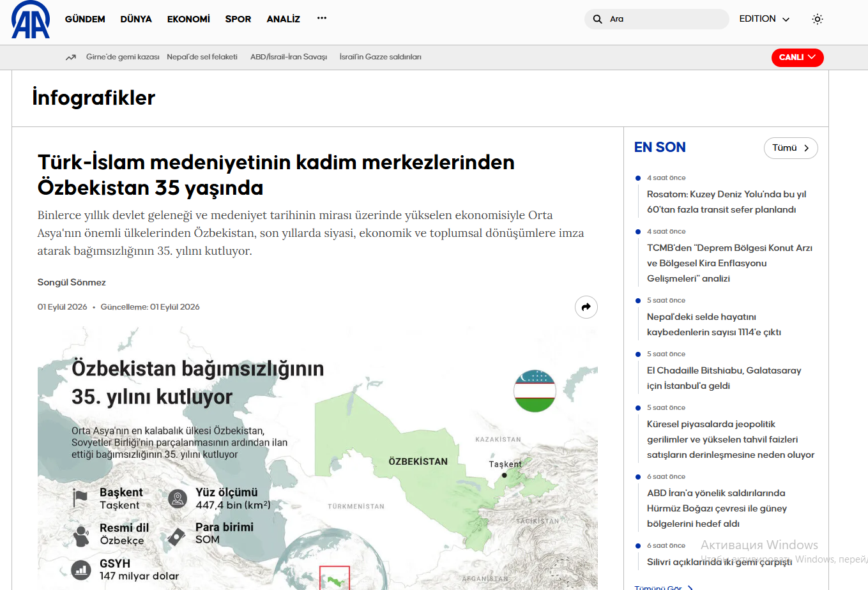
Task: Toggle the light/dark theme sun icon
Action: [x=818, y=19]
